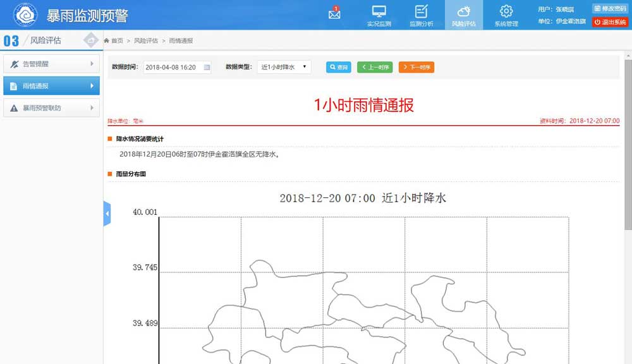Go to previous period with 上一时序
Screen dimensions: 632x364
(375, 67)
